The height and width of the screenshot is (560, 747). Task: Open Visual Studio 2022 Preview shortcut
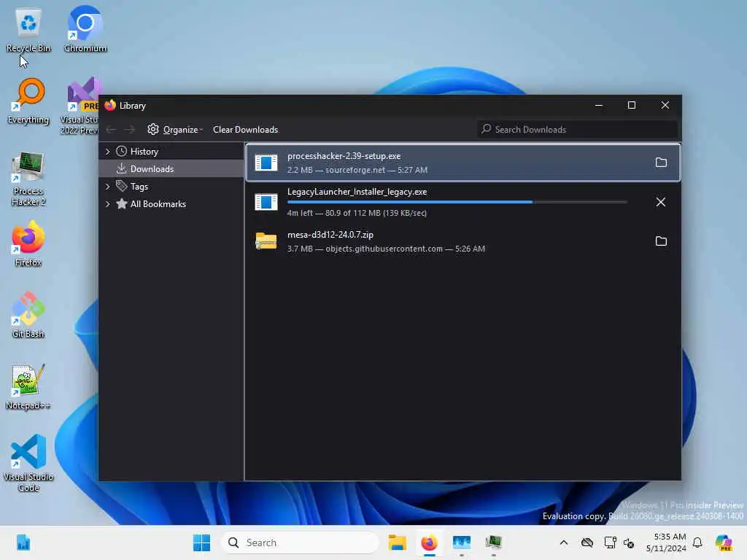(x=81, y=106)
